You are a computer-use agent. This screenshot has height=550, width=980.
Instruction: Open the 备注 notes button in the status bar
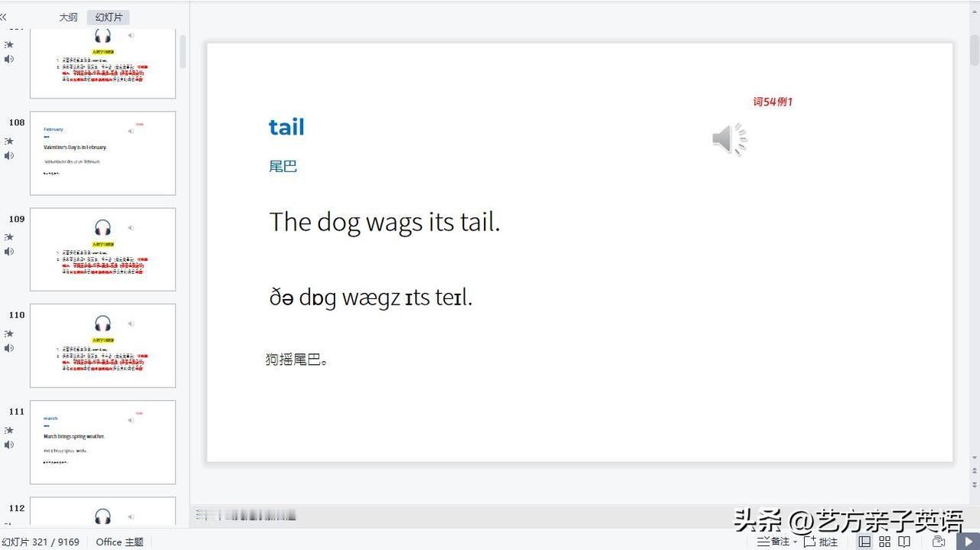coord(773,542)
